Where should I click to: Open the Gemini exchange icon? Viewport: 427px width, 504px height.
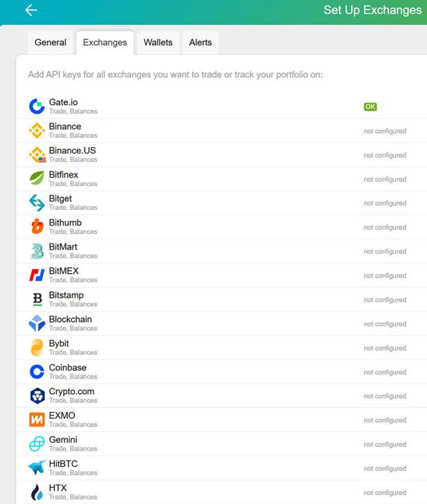[x=37, y=444]
